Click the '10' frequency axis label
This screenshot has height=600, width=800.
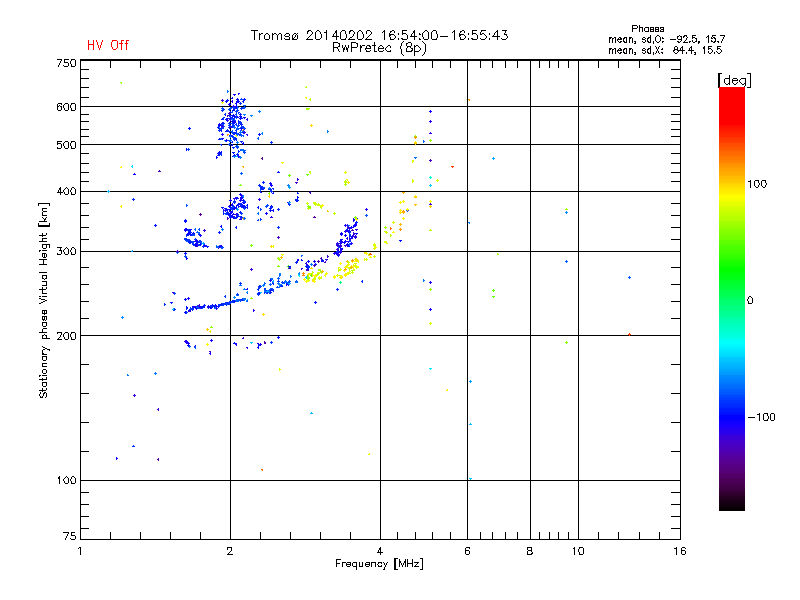click(578, 551)
